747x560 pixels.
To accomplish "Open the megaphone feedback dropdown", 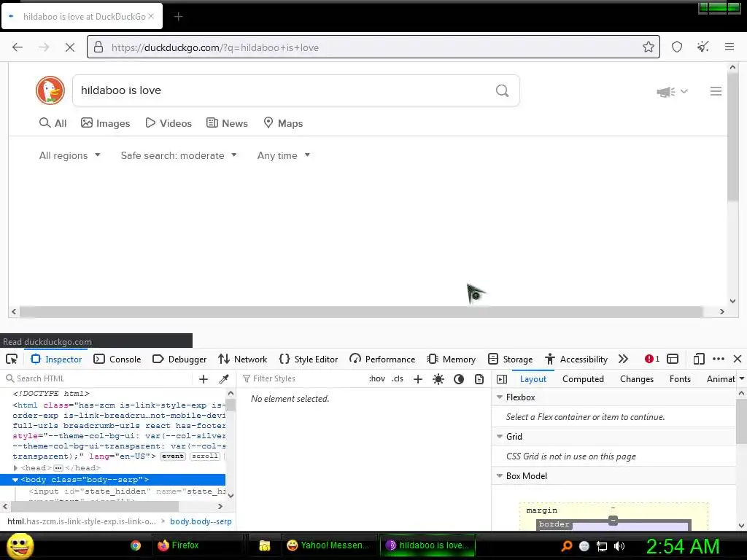I will (x=672, y=91).
